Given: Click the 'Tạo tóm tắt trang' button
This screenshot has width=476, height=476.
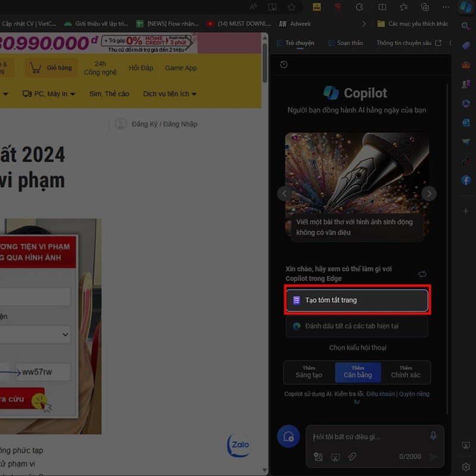Looking at the screenshot, I should pyautogui.click(x=357, y=300).
